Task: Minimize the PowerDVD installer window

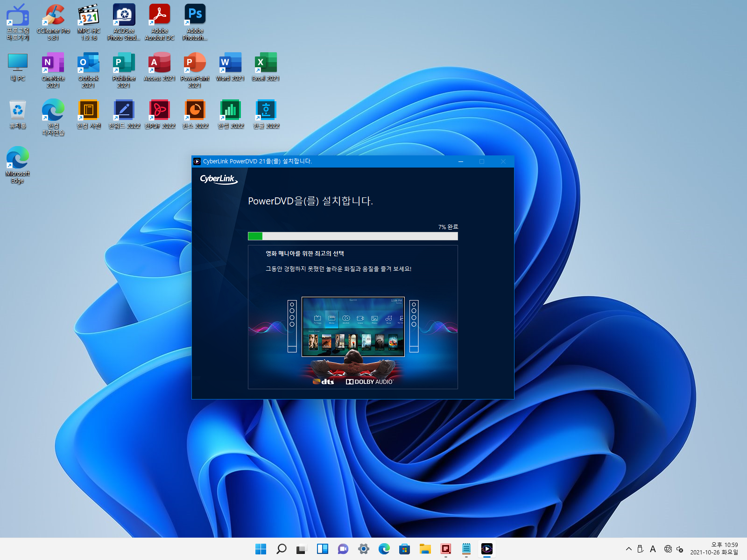Action: point(461,161)
